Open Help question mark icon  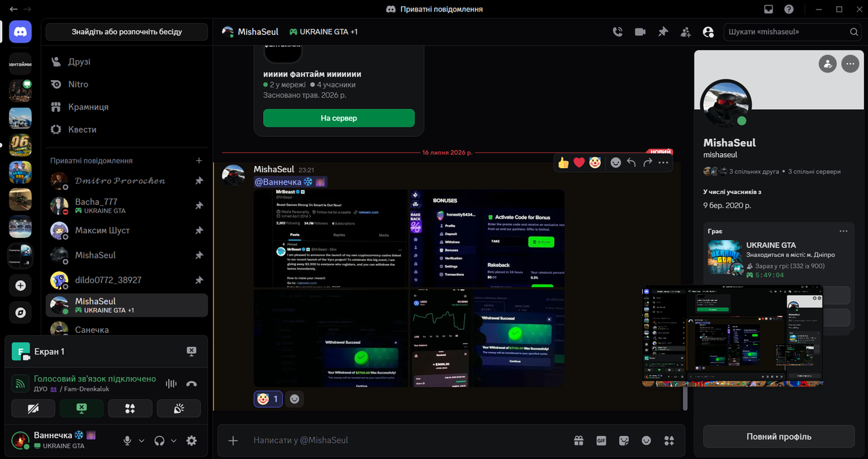[x=789, y=9]
